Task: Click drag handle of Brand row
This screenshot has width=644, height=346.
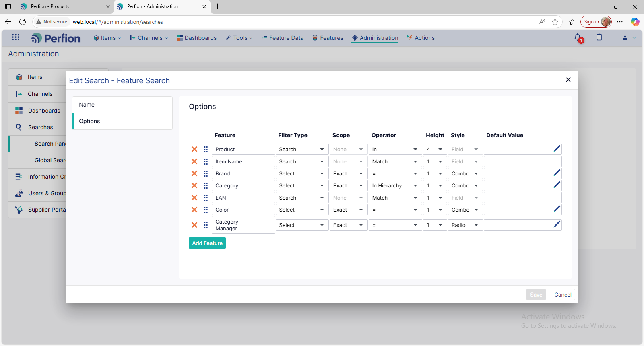Action: pyautogui.click(x=206, y=173)
